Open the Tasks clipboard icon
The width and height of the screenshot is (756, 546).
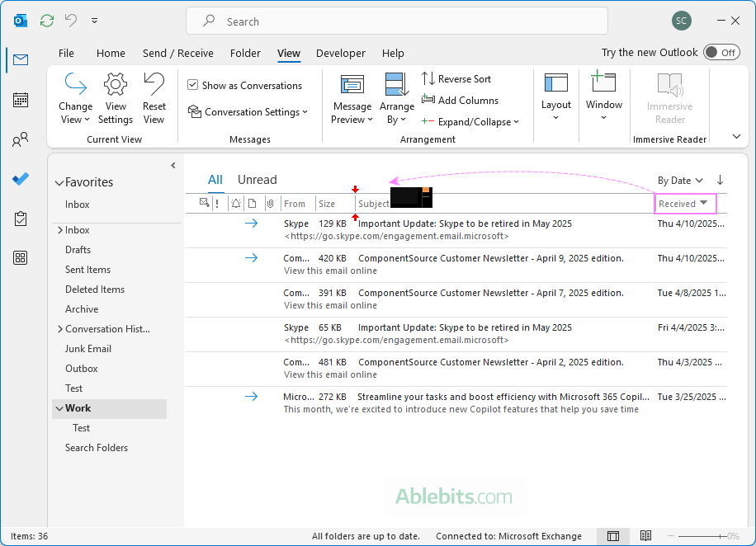point(21,219)
